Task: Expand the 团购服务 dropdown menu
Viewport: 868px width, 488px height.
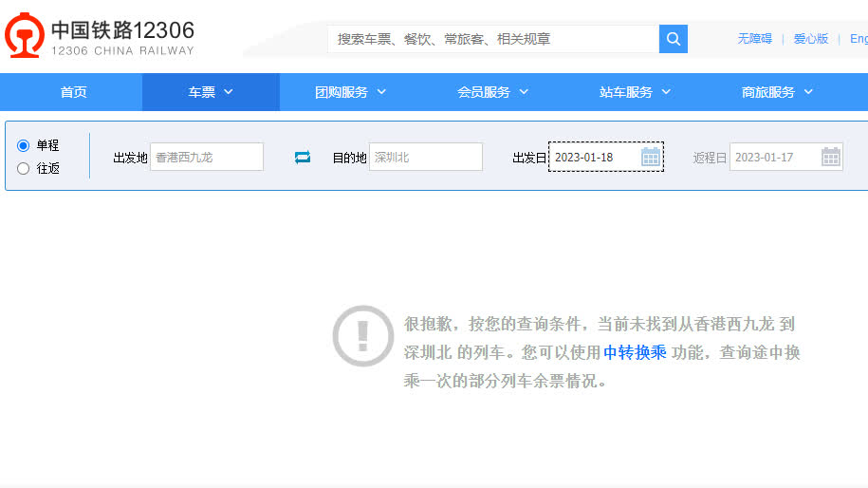Action: pyautogui.click(x=351, y=92)
